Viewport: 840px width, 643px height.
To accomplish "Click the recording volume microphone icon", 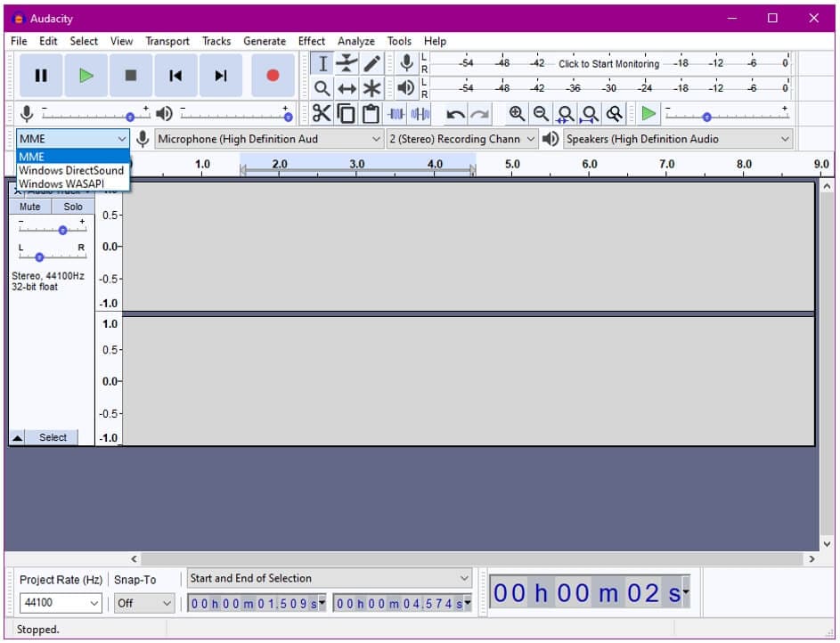I will point(27,113).
